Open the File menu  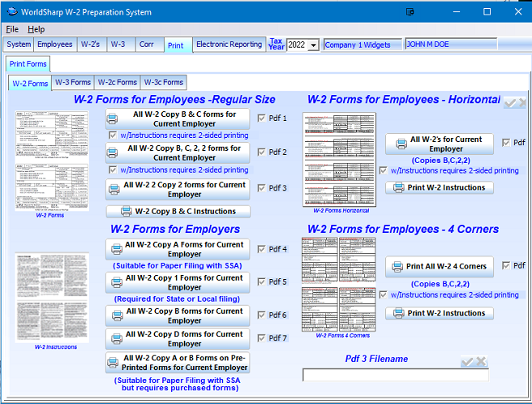(x=12, y=29)
